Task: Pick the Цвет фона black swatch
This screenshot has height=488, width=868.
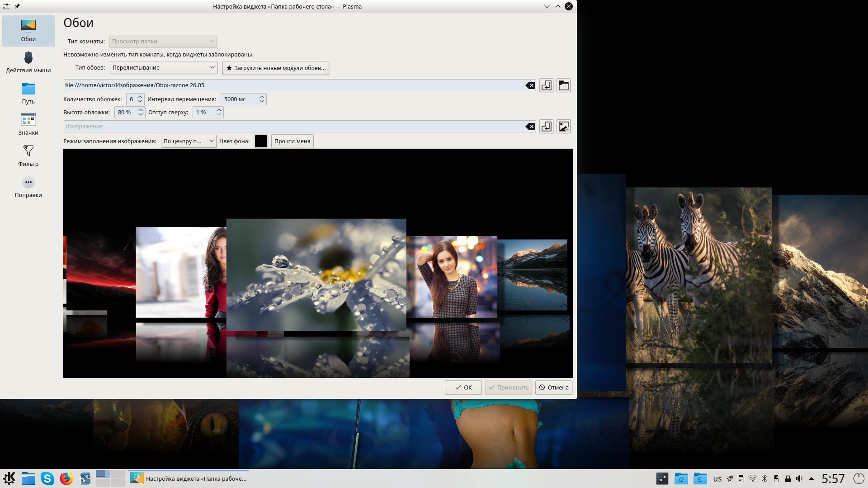Action: pos(261,141)
